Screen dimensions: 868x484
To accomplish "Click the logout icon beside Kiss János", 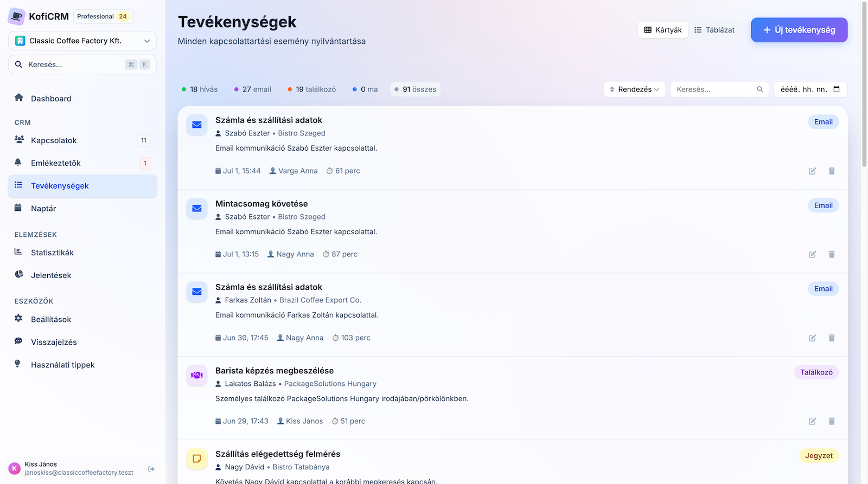I will pos(151,469).
